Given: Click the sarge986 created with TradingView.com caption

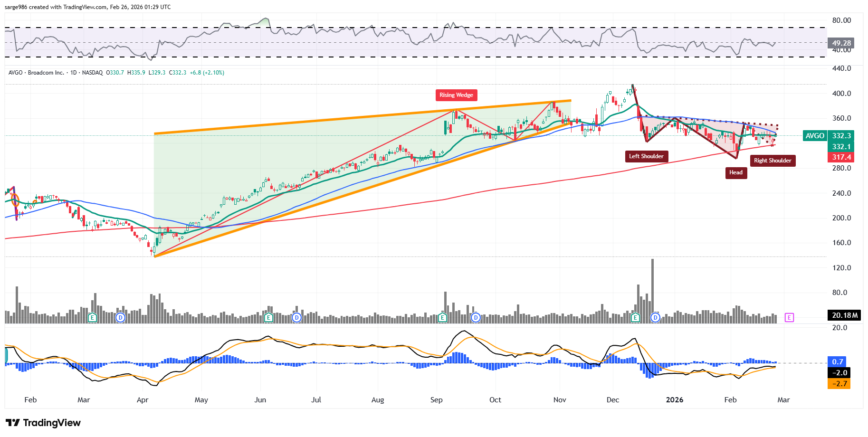Looking at the screenshot, I should coord(87,7).
